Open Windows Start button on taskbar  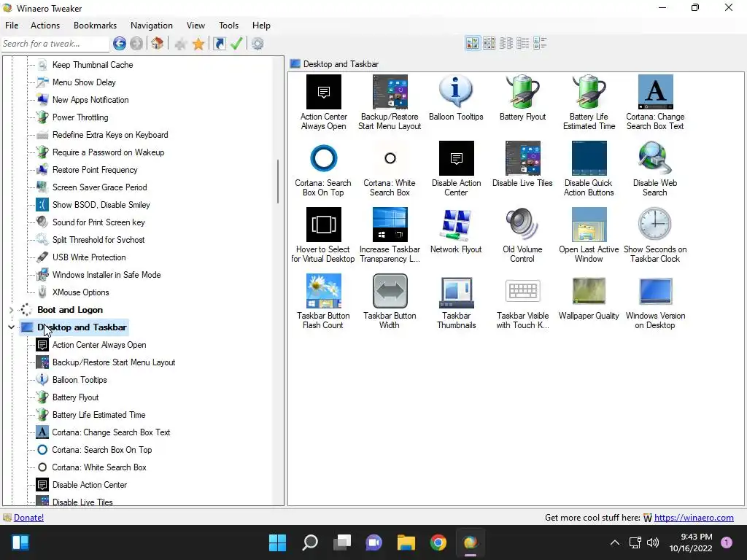(278, 542)
